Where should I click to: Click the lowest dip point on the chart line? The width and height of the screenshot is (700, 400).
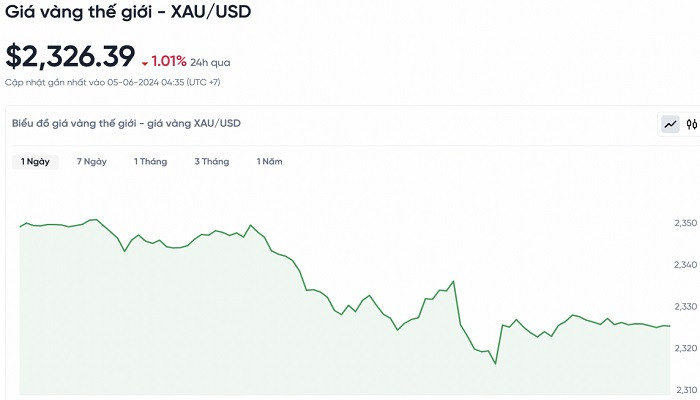(495, 363)
